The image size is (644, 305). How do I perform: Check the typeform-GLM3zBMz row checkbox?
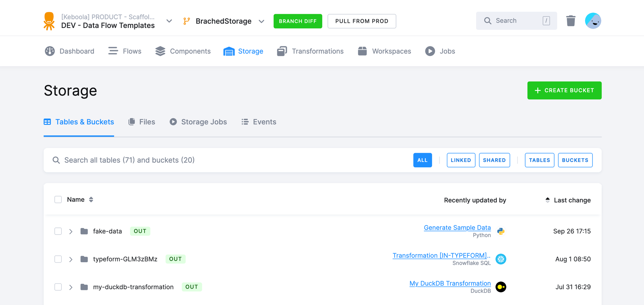tap(58, 259)
